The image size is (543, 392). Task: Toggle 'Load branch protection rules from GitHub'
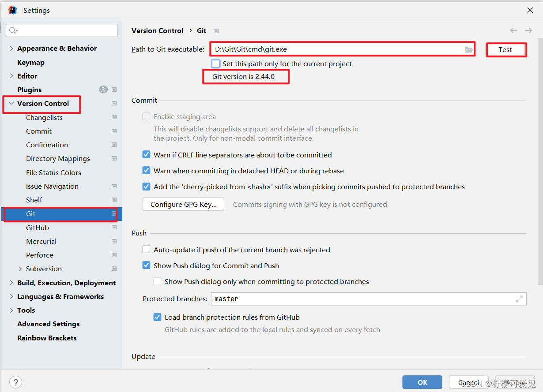pos(158,317)
